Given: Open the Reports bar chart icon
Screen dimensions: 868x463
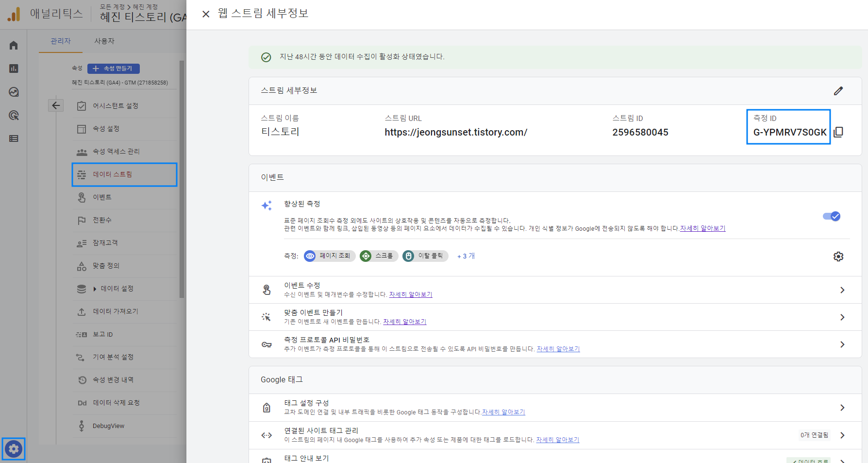Looking at the screenshot, I should click(x=14, y=69).
